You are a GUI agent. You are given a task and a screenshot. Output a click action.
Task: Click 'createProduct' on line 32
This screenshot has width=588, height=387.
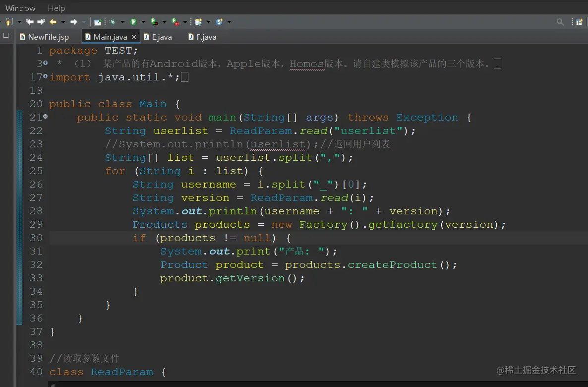click(392, 264)
